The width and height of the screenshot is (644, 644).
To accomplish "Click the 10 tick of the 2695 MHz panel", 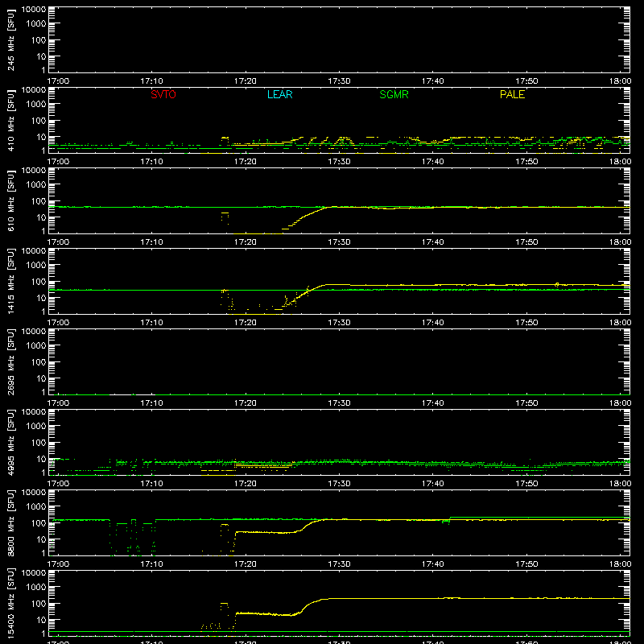I will coord(41,378).
